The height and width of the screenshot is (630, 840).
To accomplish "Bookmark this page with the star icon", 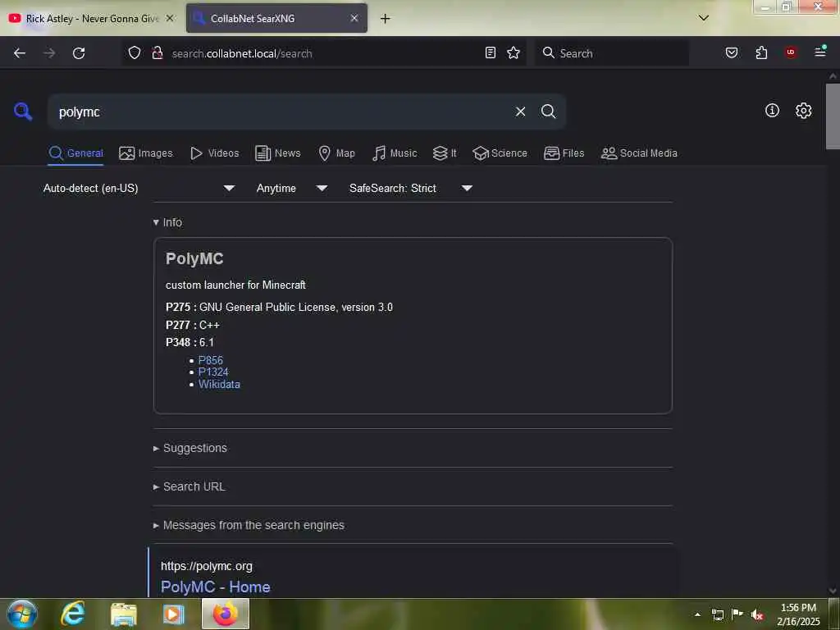I will [514, 52].
